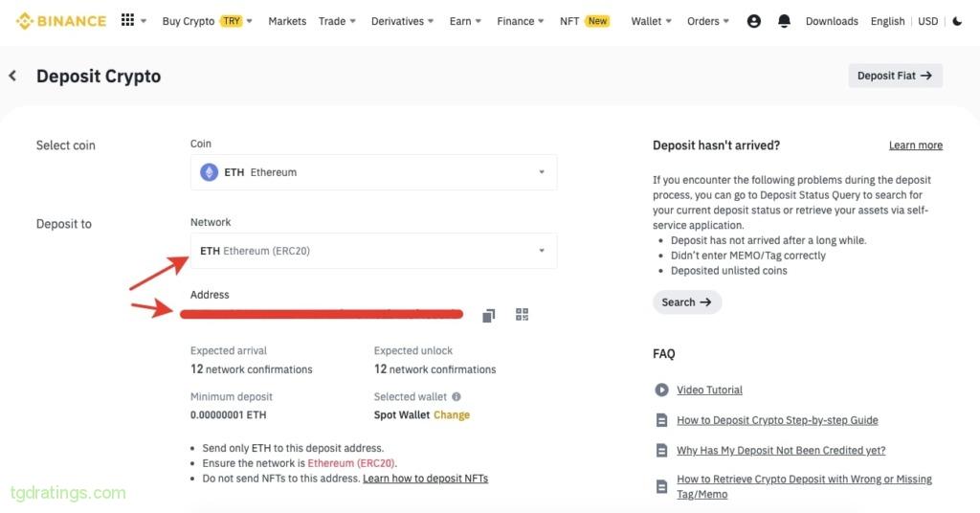
Task: Open Retrieve Crypto Deposit with Wrong Tag link
Action: click(804, 486)
